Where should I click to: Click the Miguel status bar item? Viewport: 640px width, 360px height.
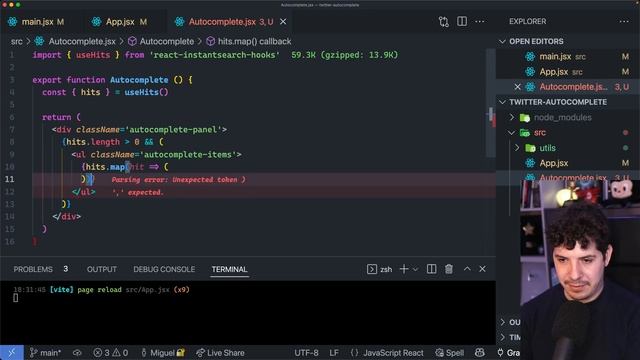pyautogui.click(x=162, y=353)
